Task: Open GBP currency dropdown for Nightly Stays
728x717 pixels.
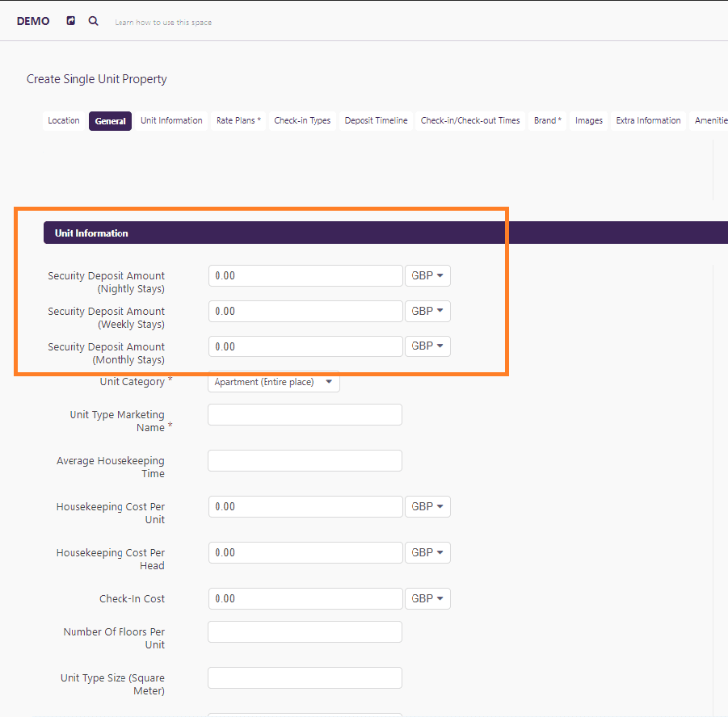Action: (427, 275)
